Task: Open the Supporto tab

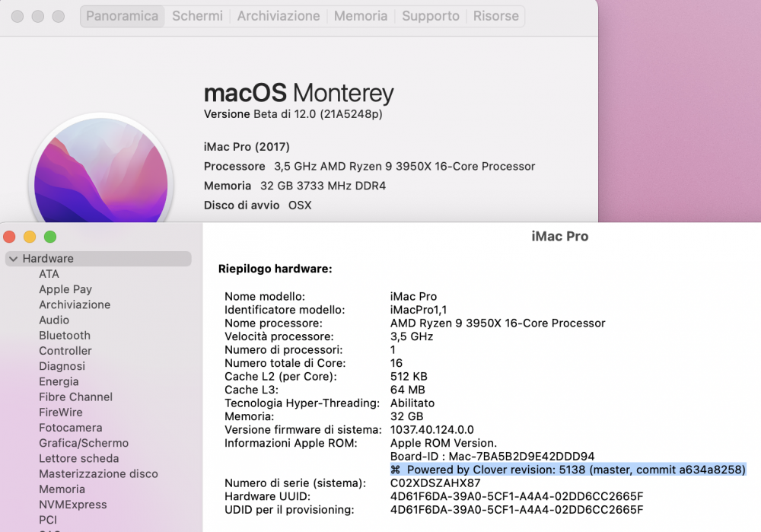Action: click(x=431, y=16)
